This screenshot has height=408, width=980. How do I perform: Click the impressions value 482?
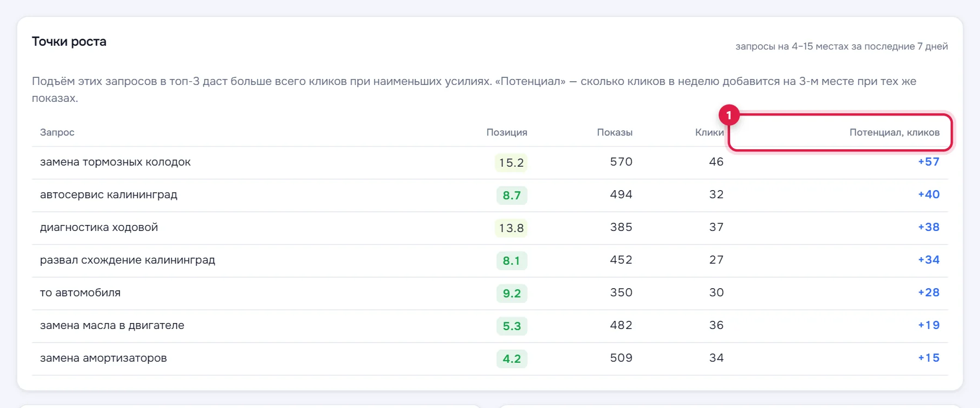tap(621, 325)
